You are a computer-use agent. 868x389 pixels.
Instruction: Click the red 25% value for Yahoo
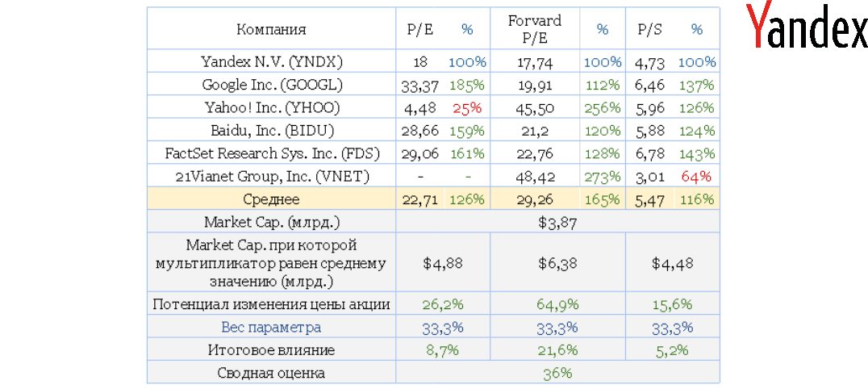click(x=467, y=107)
